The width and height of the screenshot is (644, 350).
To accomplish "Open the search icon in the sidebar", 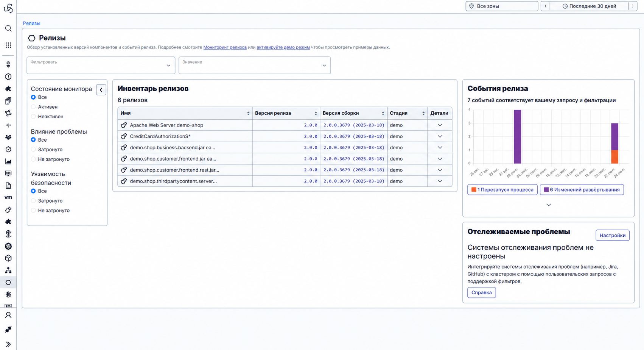I will [8, 28].
